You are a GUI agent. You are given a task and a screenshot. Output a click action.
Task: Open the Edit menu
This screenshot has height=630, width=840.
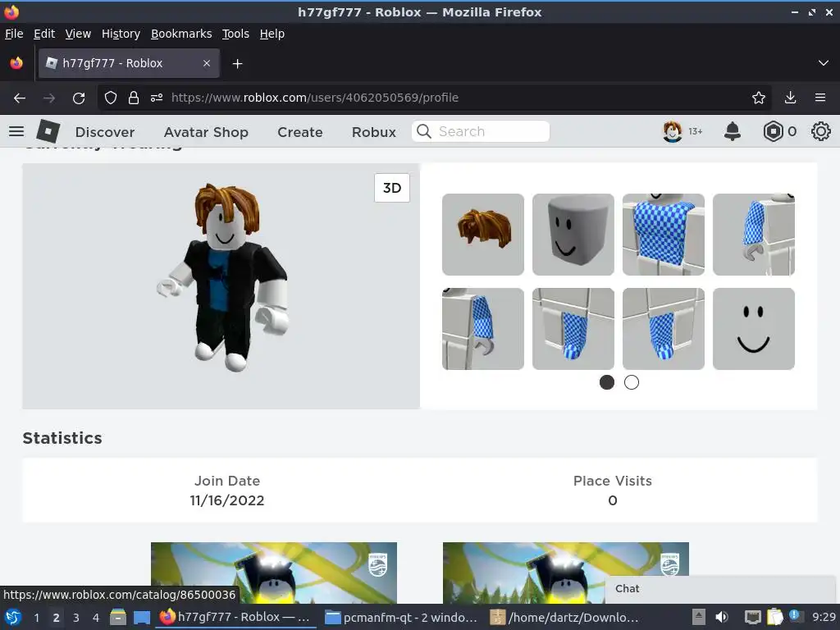[x=44, y=34]
